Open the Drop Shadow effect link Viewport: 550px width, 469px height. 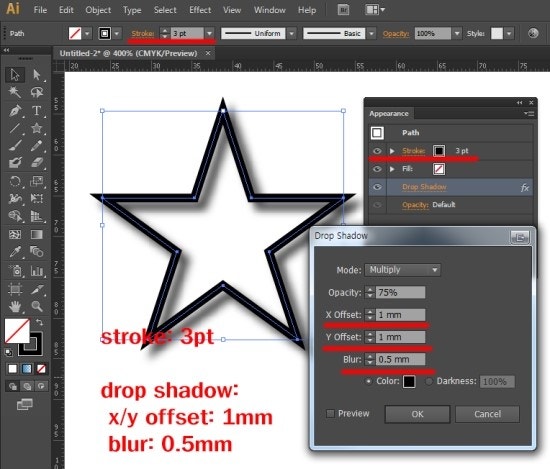tap(424, 187)
